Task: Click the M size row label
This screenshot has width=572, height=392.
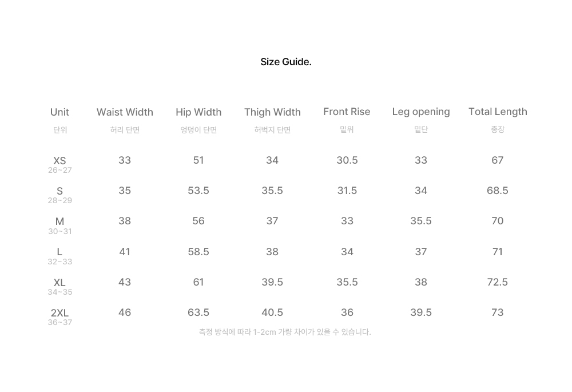Action: pyautogui.click(x=60, y=221)
